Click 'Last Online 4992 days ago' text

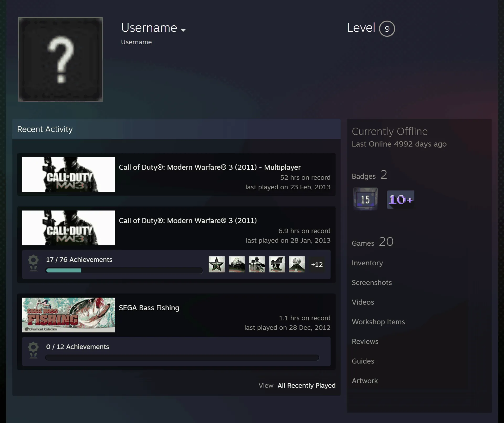tap(399, 144)
